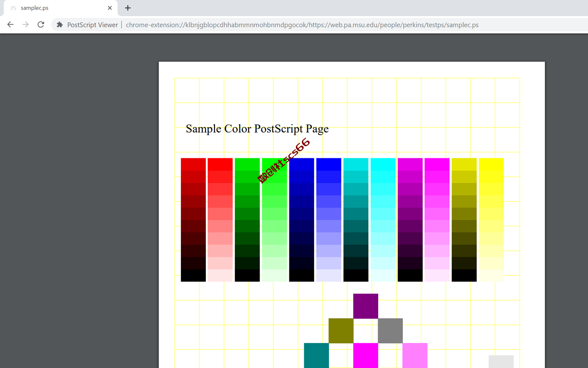This screenshot has width=588, height=368.
Task: Click the top swatch of the magenta tint column
Action: (x=437, y=164)
